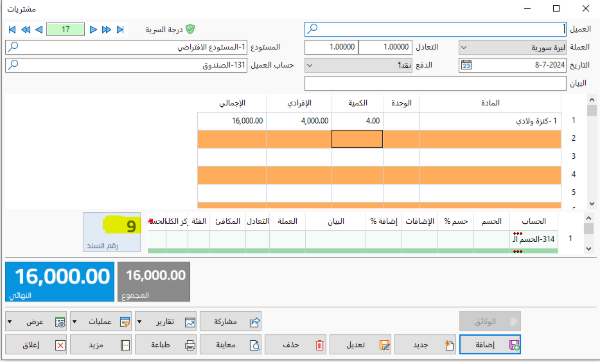Go to the previous record arrow
Viewport: 600px width, 362px height.
[x=39, y=29]
